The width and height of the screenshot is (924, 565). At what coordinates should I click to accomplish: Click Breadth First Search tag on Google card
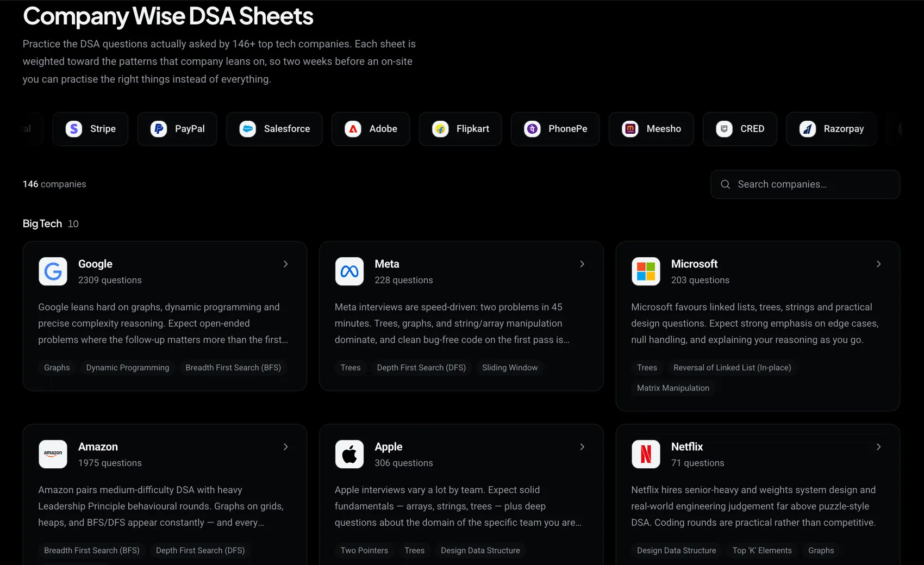point(233,368)
